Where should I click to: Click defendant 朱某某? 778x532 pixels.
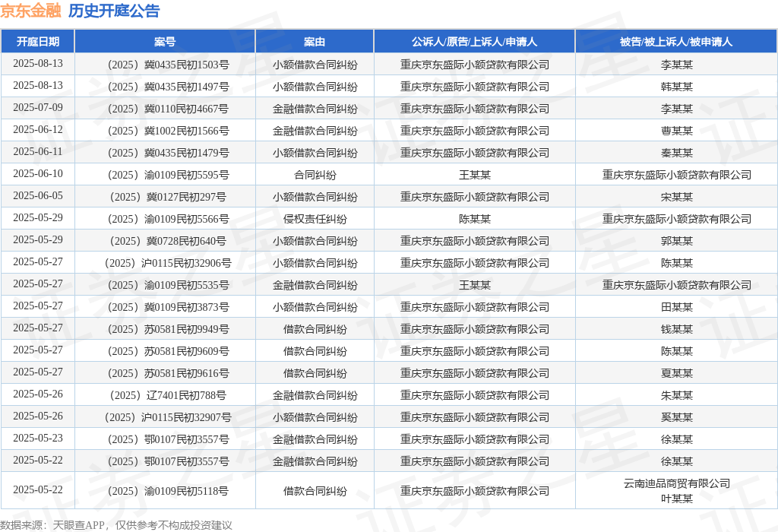pyautogui.click(x=676, y=395)
